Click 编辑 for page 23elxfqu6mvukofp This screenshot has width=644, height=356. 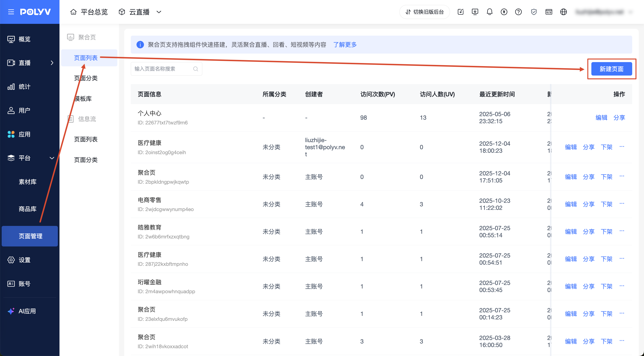[x=571, y=314]
